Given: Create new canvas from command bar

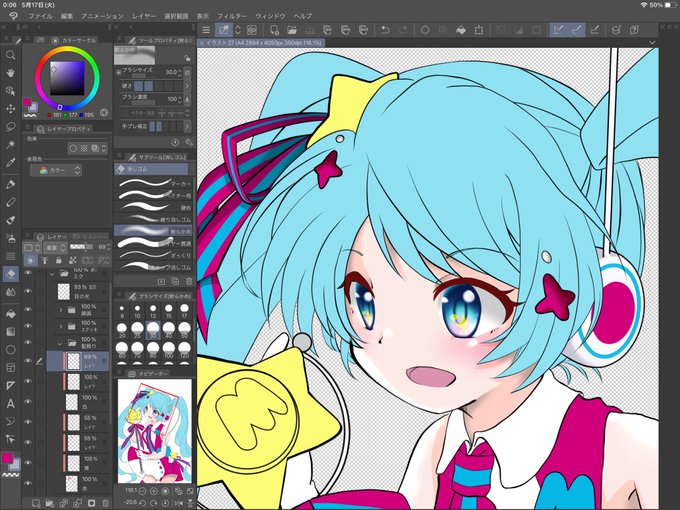Looking at the screenshot, I should point(274,30).
